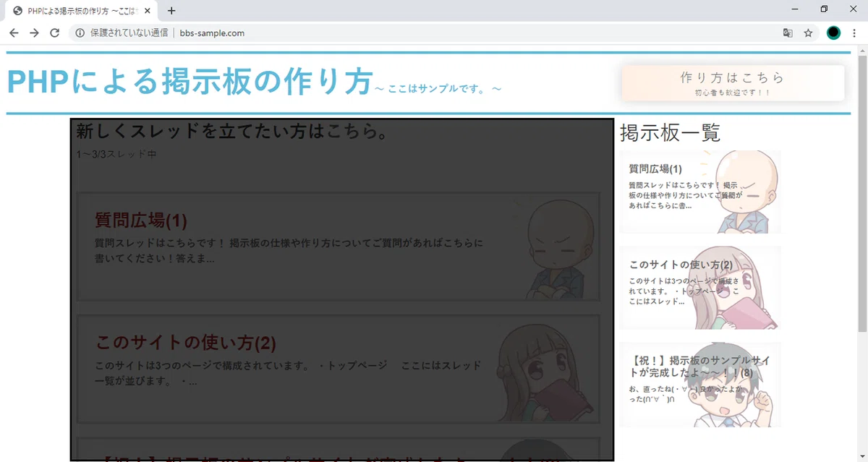868x462 pixels.
Task: Open the 質問広場(1) card in 掲示板一覧 sidebar
Action: [700, 192]
